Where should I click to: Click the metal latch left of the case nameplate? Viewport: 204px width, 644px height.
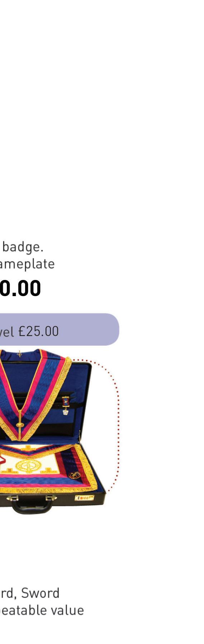pos(52,498)
